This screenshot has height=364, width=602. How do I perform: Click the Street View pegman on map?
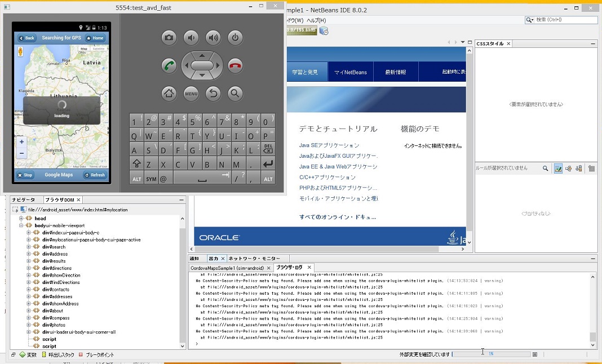tap(20, 51)
